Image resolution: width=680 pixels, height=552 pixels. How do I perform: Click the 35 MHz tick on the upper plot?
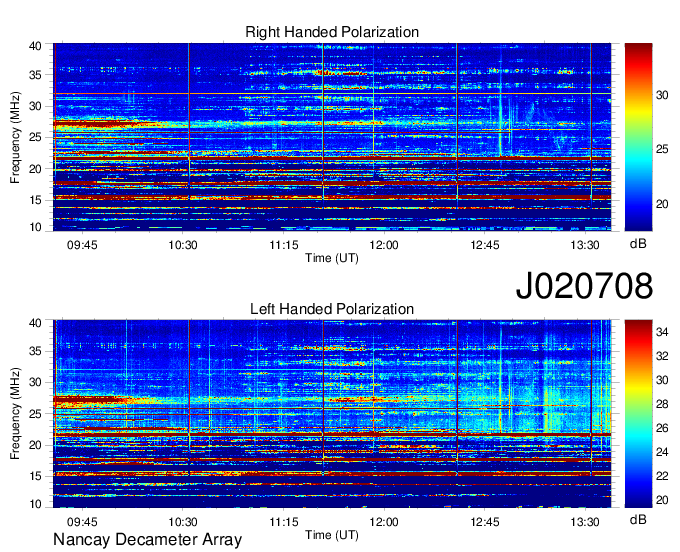click(35, 75)
